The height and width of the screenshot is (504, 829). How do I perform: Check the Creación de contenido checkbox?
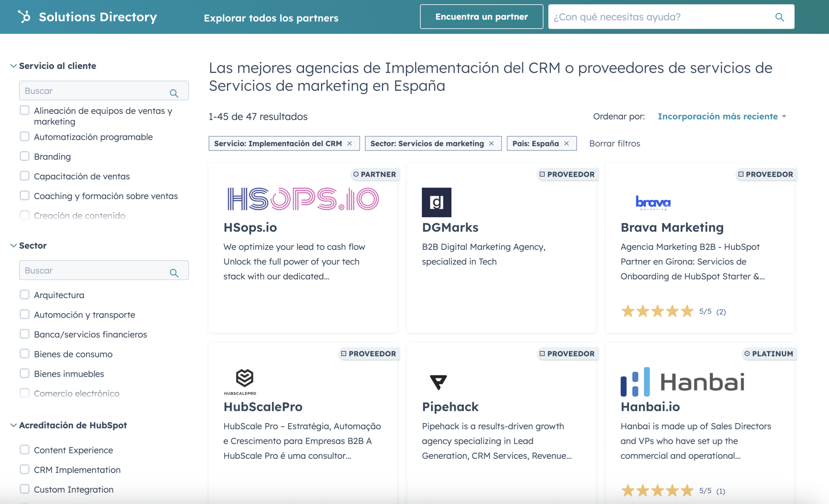25,215
